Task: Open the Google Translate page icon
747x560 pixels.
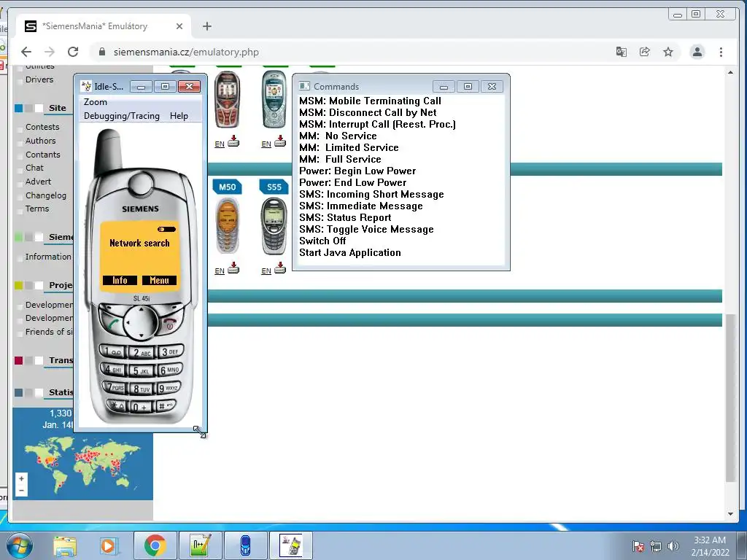Action: 622,52
